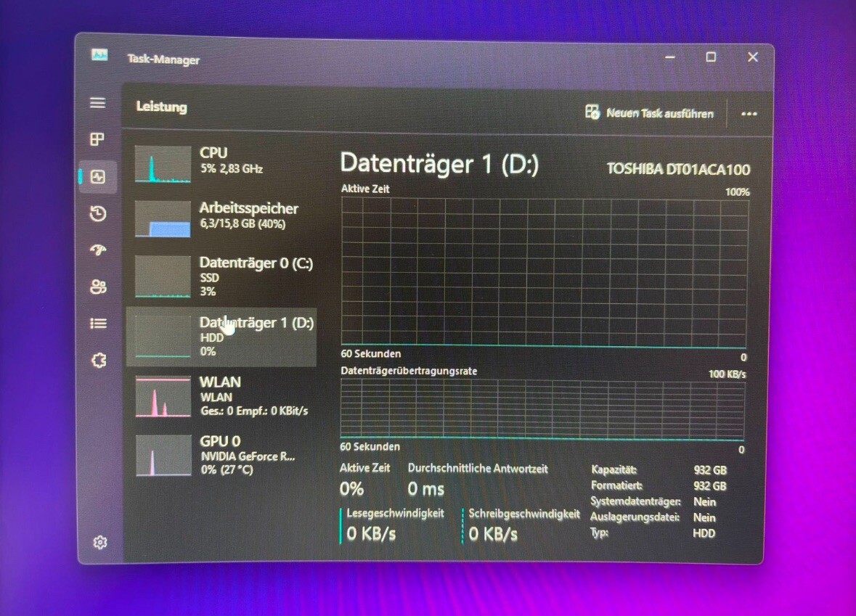Open the Users page icon

[x=98, y=287]
